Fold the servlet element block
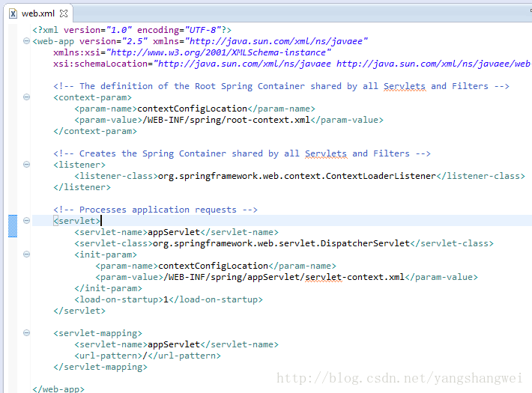This screenshot has width=532, height=393. click(27, 221)
